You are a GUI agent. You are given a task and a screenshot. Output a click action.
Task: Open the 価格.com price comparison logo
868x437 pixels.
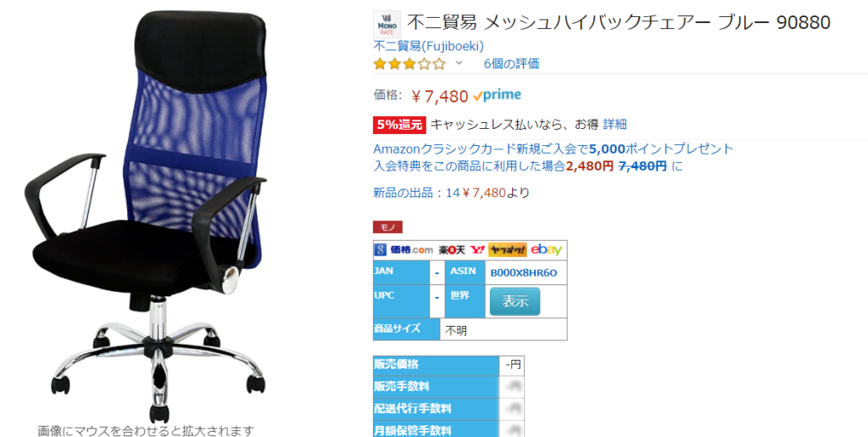(x=411, y=249)
